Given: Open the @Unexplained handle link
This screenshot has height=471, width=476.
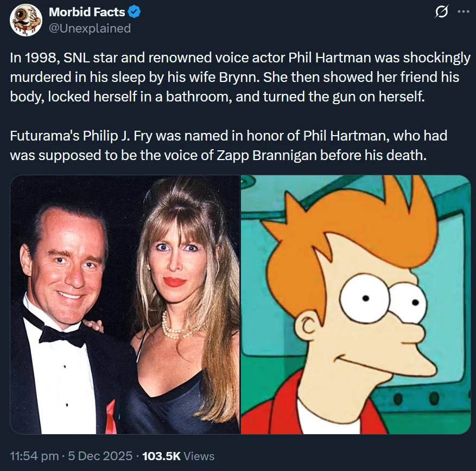Looking at the screenshot, I should coord(90,28).
